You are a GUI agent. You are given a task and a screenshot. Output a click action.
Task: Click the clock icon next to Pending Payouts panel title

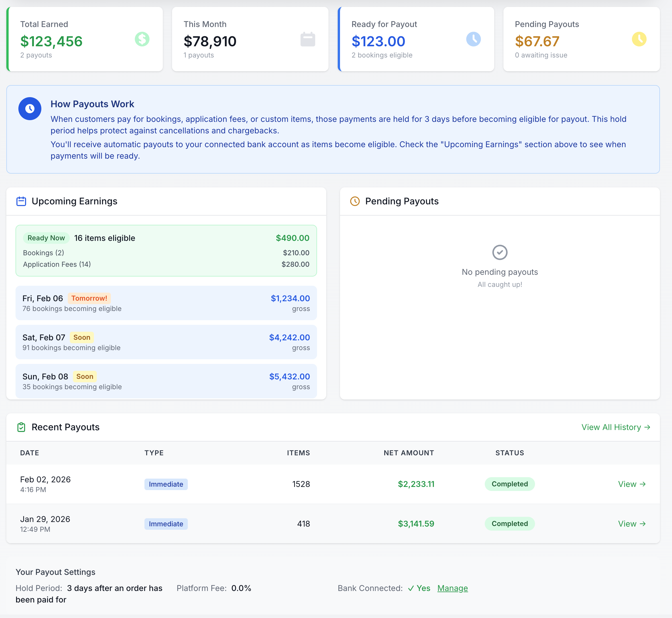354,201
